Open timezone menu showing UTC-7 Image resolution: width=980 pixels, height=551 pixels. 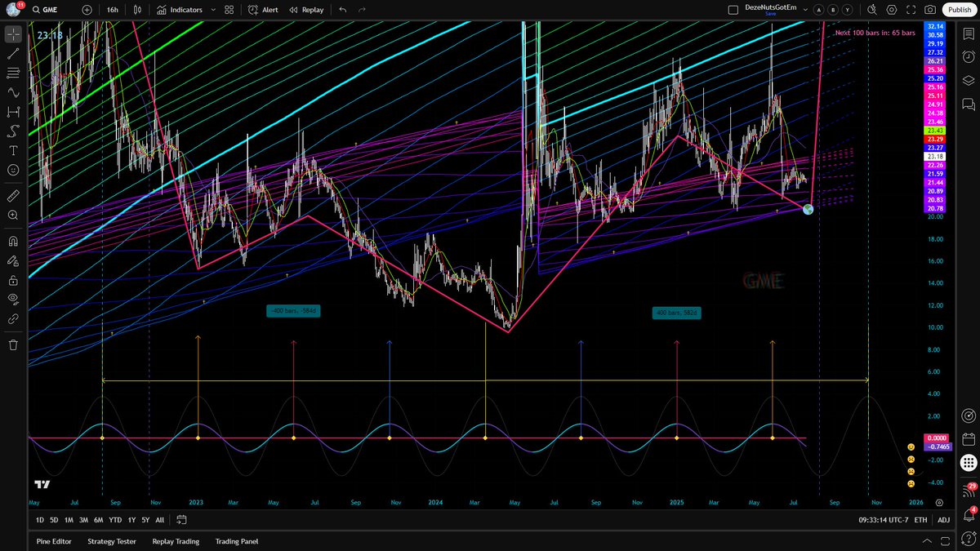(x=882, y=520)
